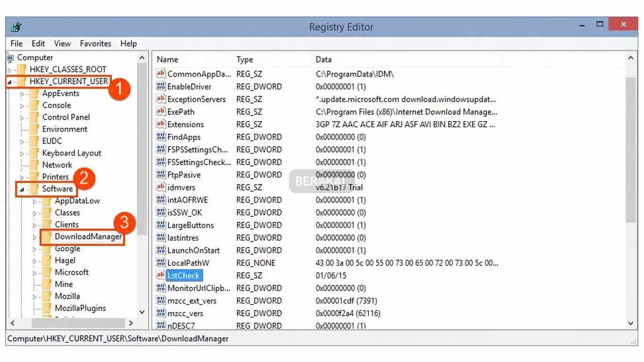Click the LaunchOnStart DWORD value icon
644x362 pixels.
click(161, 250)
